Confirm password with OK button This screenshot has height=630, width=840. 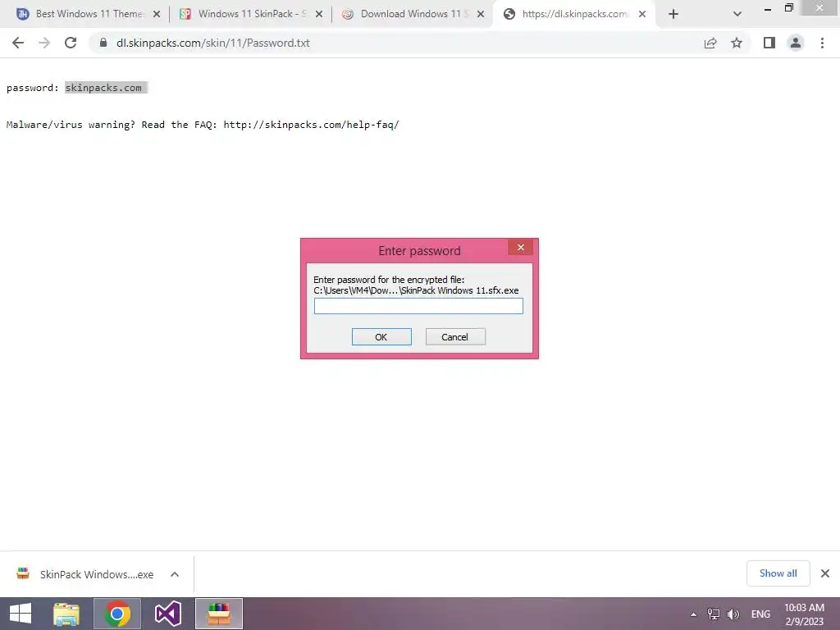381,337
